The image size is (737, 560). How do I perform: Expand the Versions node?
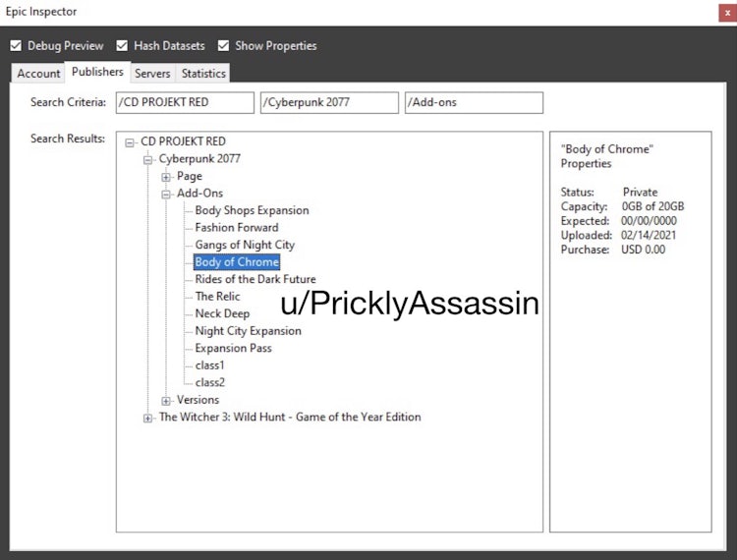(x=166, y=401)
